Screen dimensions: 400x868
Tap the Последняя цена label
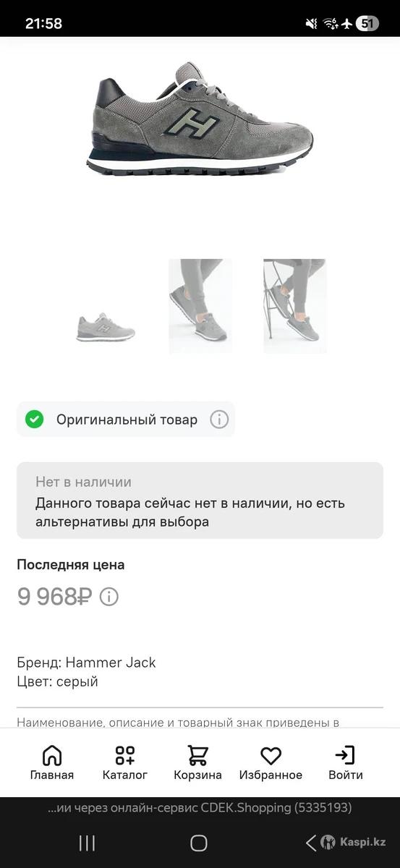[x=71, y=565]
